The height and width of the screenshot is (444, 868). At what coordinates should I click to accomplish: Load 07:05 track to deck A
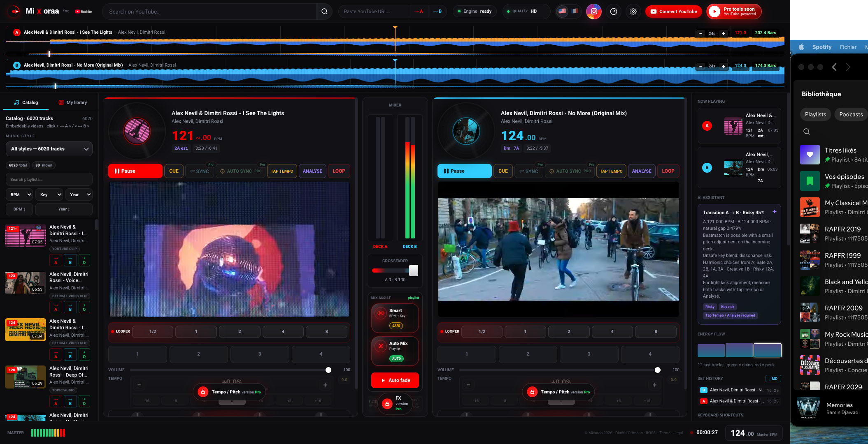(x=56, y=260)
